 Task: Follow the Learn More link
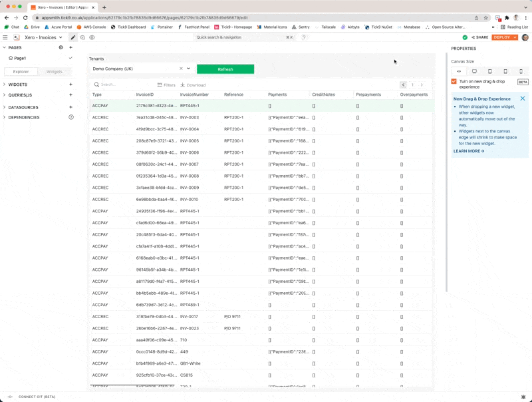pyautogui.click(x=469, y=151)
